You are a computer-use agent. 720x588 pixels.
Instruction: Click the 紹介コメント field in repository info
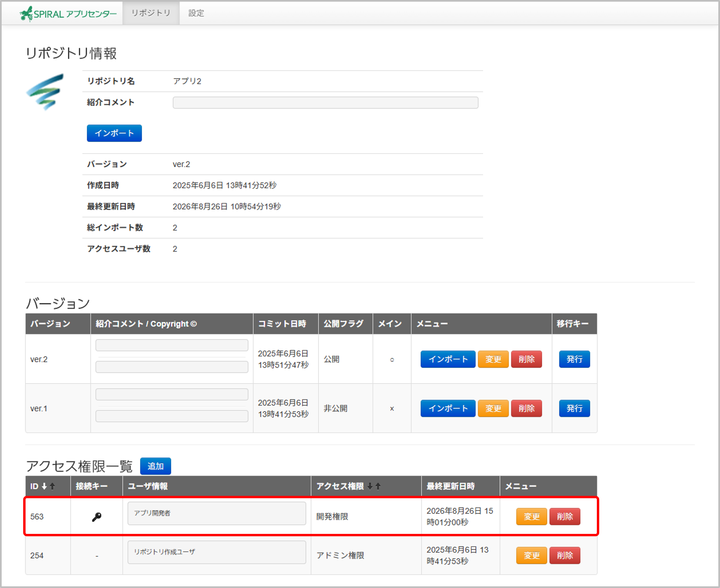pos(325,103)
